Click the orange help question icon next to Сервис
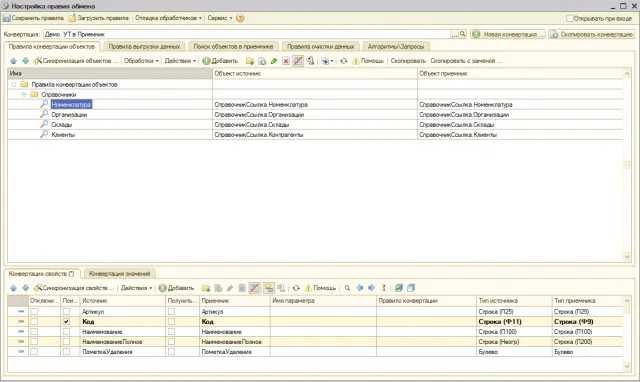 240,18
